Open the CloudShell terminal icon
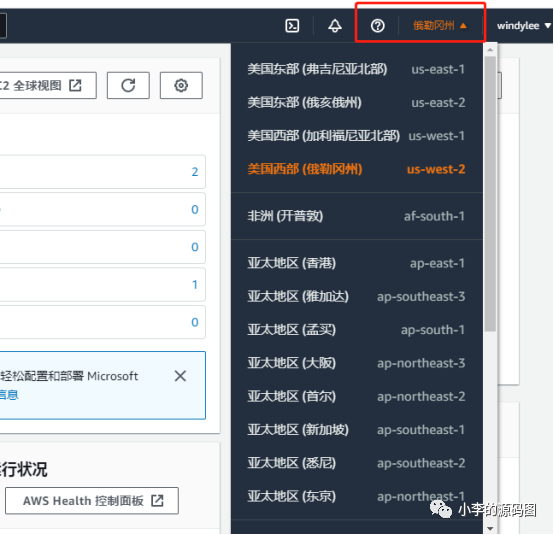The width and height of the screenshot is (554, 535). coord(292,26)
